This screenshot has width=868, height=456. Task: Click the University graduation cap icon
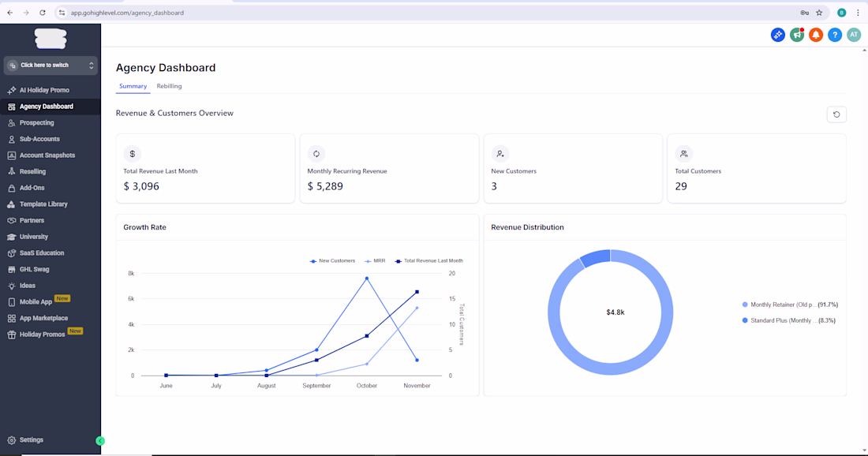[x=11, y=237]
